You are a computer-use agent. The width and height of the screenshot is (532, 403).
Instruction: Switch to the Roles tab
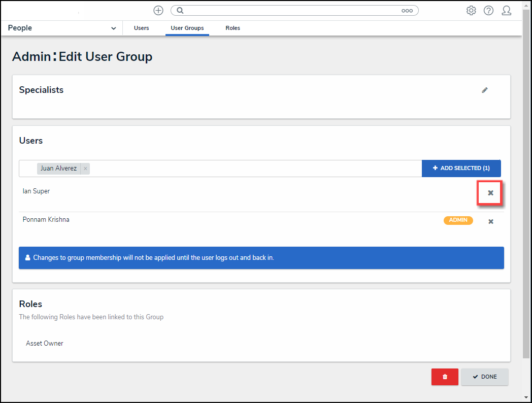click(x=233, y=28)
